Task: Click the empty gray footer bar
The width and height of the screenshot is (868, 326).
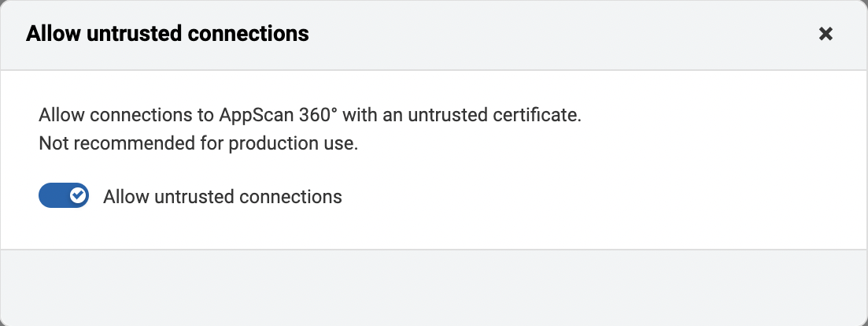Action: tap(434, 287)
